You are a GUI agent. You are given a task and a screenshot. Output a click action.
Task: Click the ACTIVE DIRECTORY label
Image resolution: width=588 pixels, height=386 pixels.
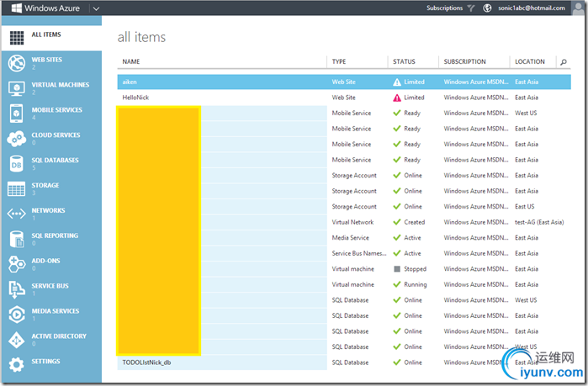tap(59, 336)
